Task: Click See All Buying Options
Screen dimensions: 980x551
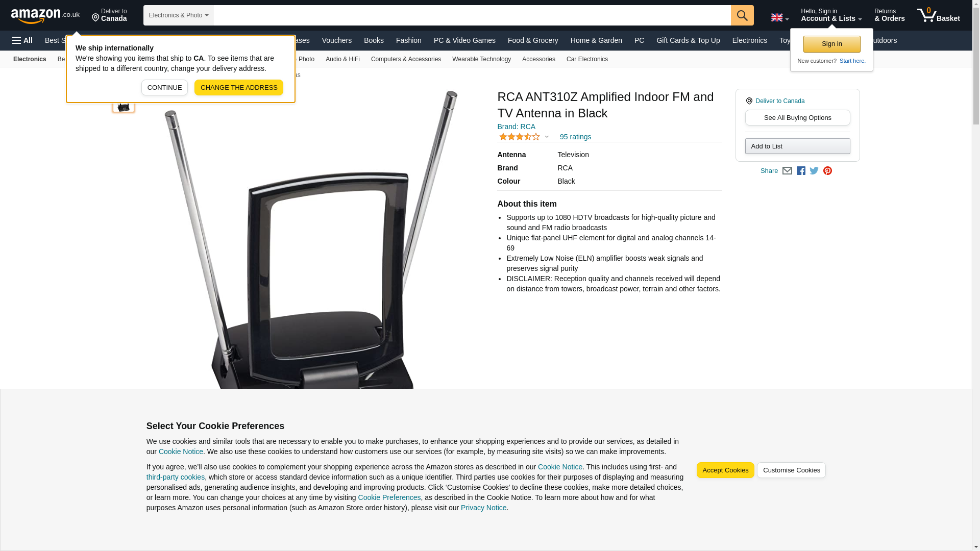Action: [797, 118]
